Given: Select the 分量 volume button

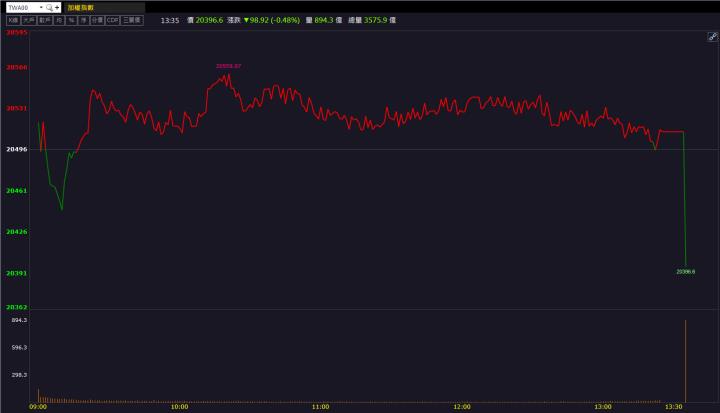Looking at the screenshot, I should [x=97, y=19].
